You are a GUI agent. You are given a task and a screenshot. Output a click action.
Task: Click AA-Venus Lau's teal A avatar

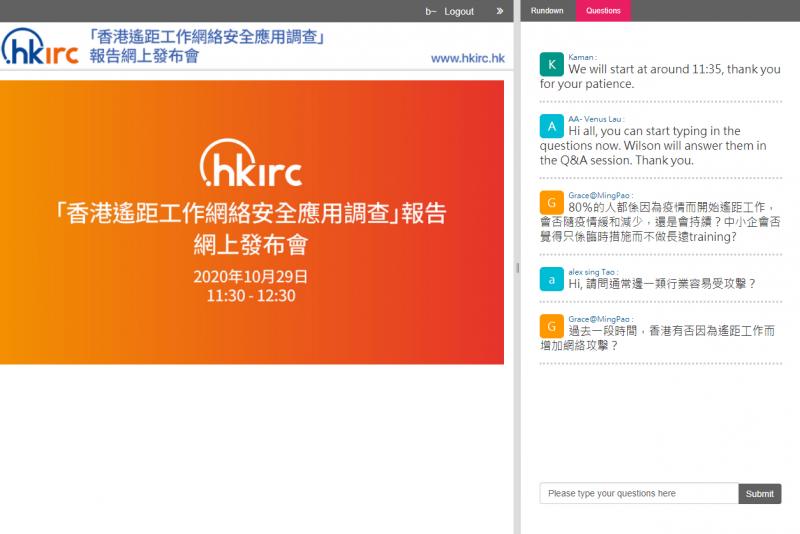click(x=552, y=126)
